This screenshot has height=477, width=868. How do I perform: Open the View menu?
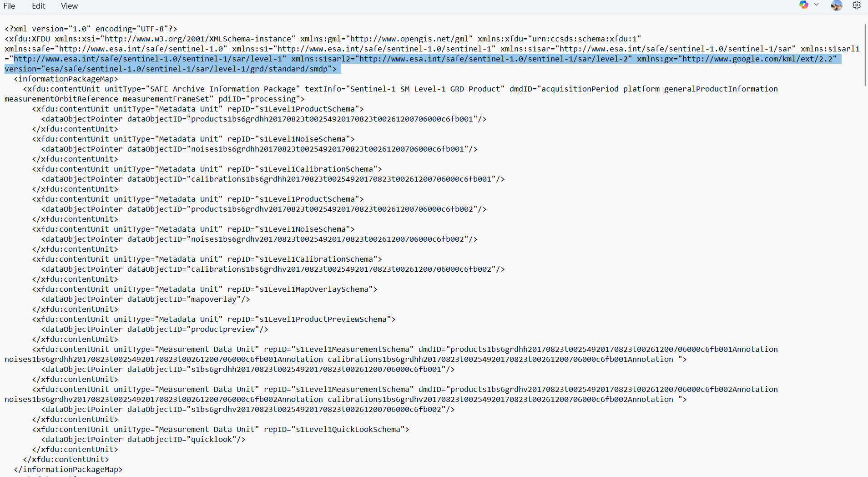pyautogui.click(x=69, y=6)
